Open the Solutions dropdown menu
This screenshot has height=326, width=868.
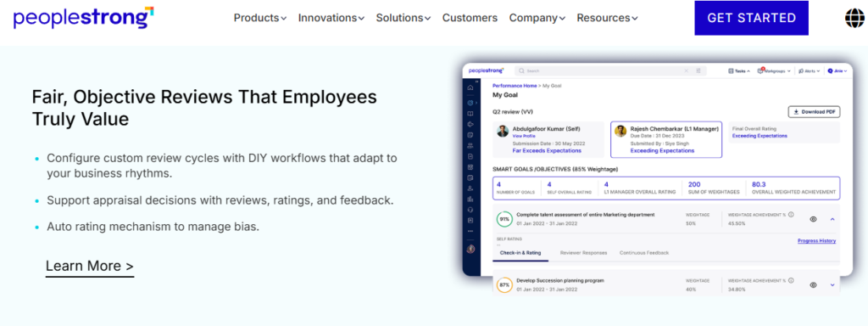[x=403, y=18]
